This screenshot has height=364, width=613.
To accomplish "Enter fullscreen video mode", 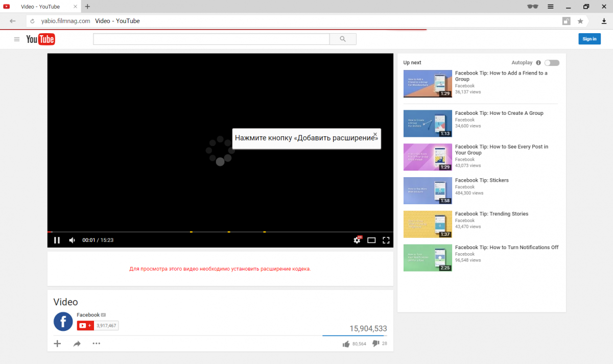I will click(x=386, y=240).
